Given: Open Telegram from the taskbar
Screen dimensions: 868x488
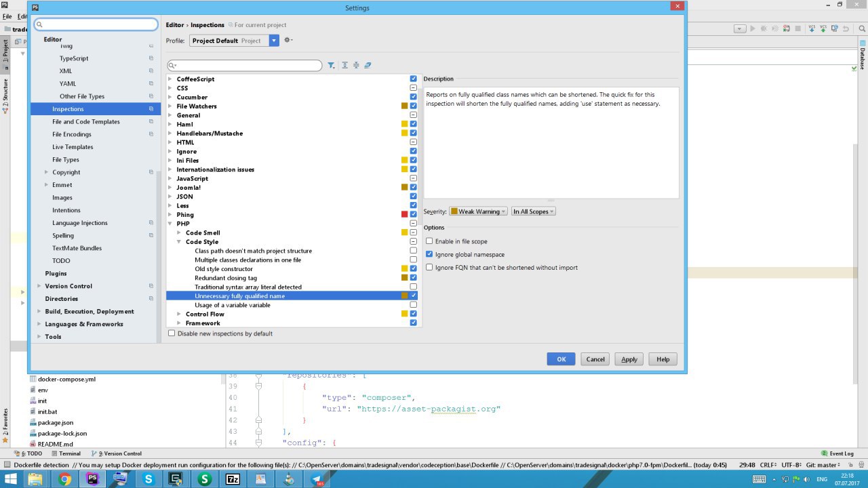Looking at the screenshot, I should click(317, 479).
